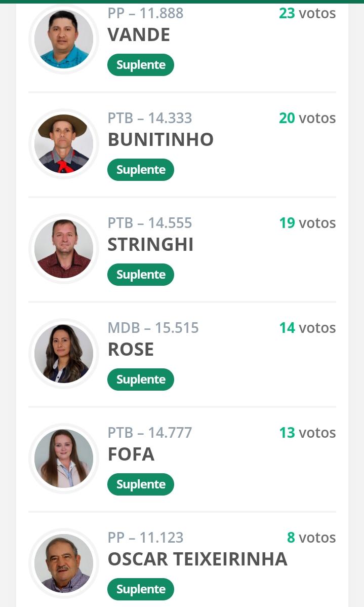
Task: Tap Suplente badge for OSCAR TEIXEIRINHA
Action: pos(141,589)
